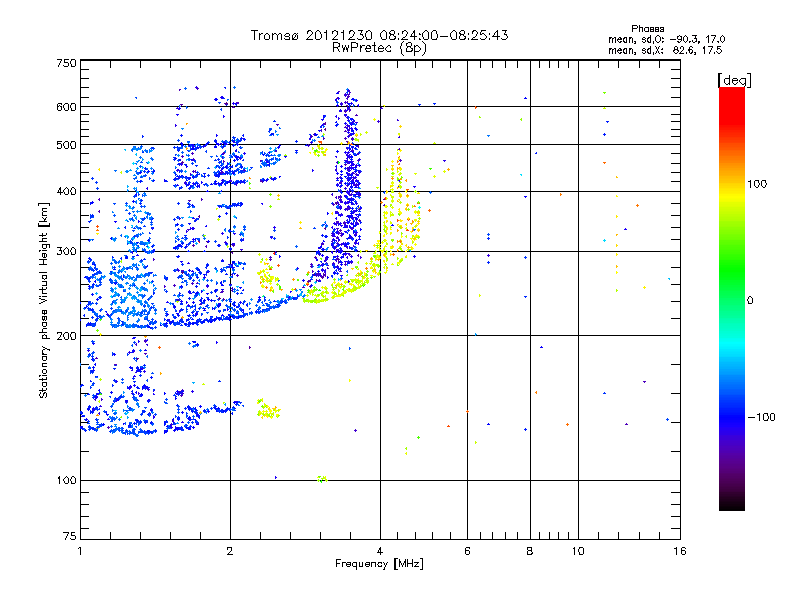This screenshot has width=800, height=600.
Task: Click the x-axis tick label "4"
Action: tap(380, 551)
